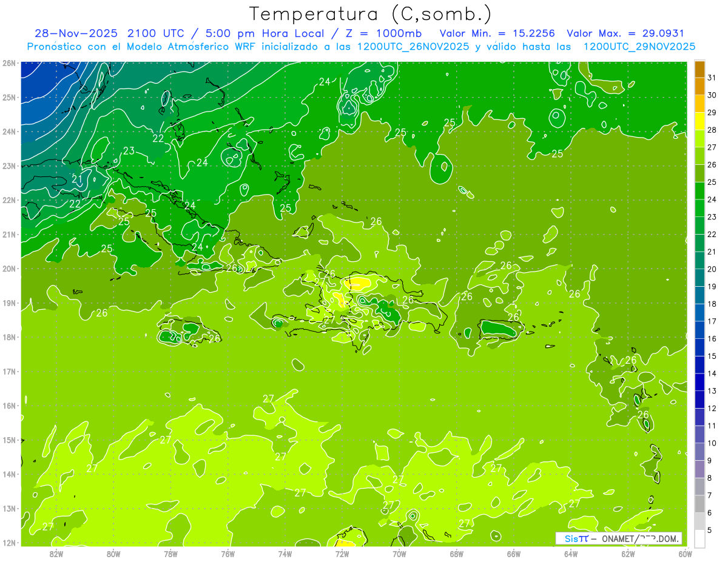Viewport: 728px width, 562px height.
Task: Click the color scale value 10
Action: tap(712, 443)
